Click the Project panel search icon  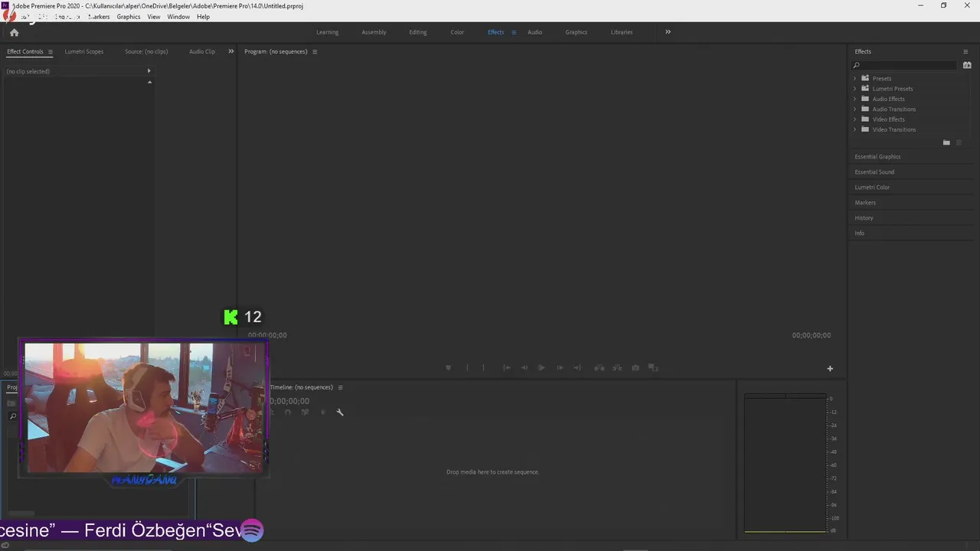click(x=12, y=416)
